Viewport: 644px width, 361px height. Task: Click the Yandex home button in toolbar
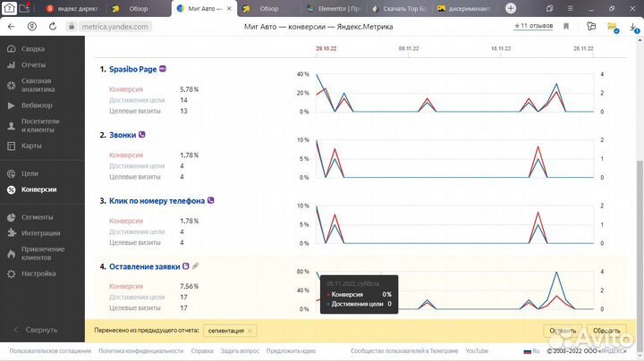pos(32,27)
